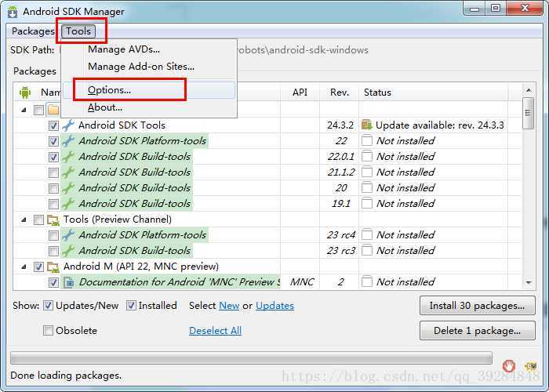Enable the Obsolete checkbox
The height and width of the screenshot is (392, 549).
click(x=48, y=330)
